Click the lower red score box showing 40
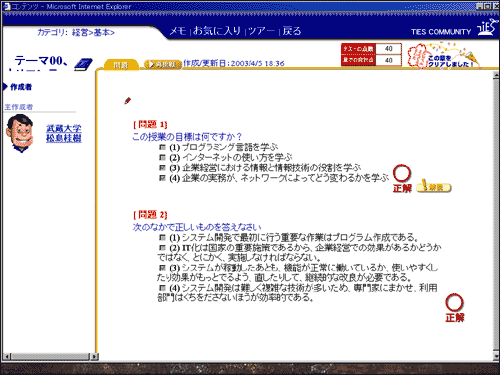 [371, 60]
